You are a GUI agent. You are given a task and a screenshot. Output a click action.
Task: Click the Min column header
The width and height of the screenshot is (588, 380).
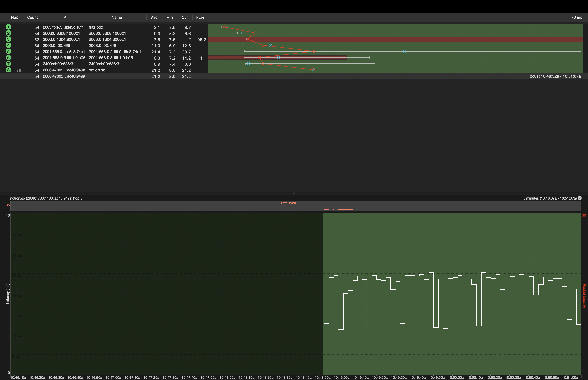point(169,17)
